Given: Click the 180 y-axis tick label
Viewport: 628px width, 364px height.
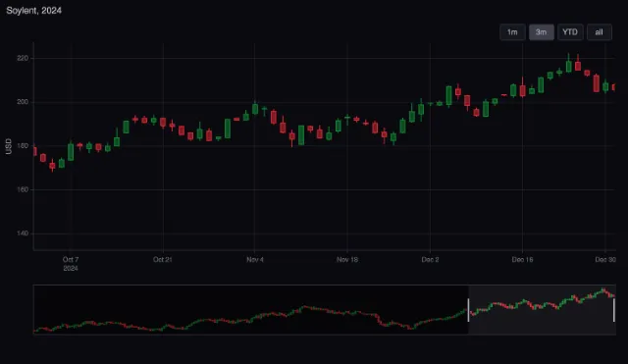Looking at the screenshot, I should [x=23, y=146].
